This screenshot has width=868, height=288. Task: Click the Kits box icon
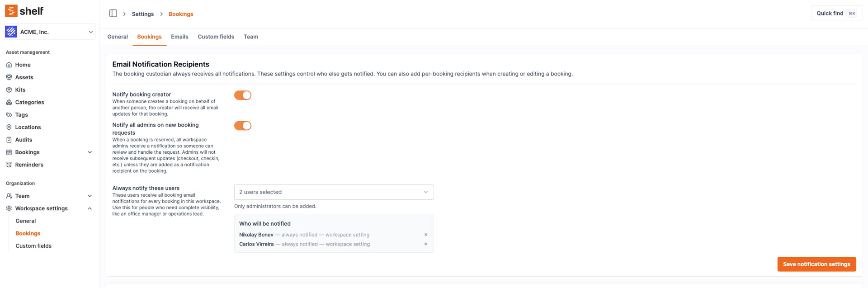(9, 90)
